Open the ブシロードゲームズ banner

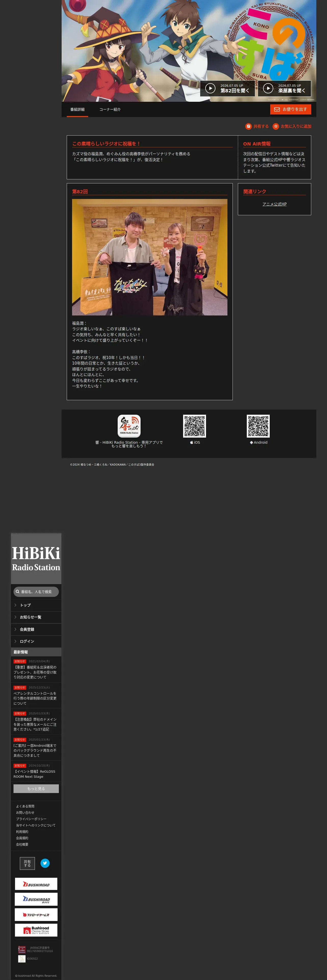pyautogui.click(x=36, y=915)
